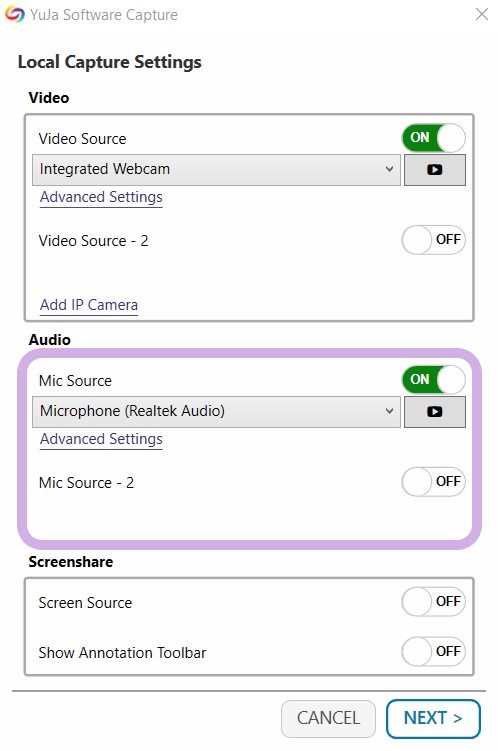Switch on the Screen Source toggle
Viewport: 498px width, 751px height.
[x=433, y=602]
